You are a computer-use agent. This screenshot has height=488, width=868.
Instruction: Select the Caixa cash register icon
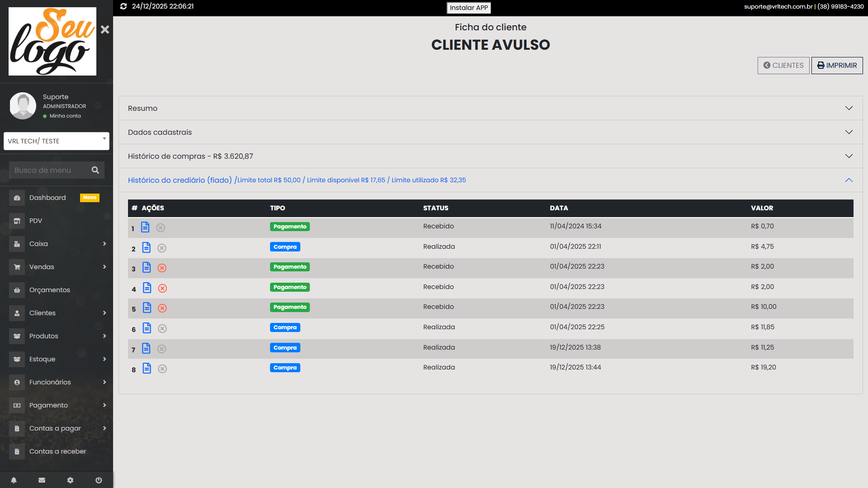[x=17, y=244]
